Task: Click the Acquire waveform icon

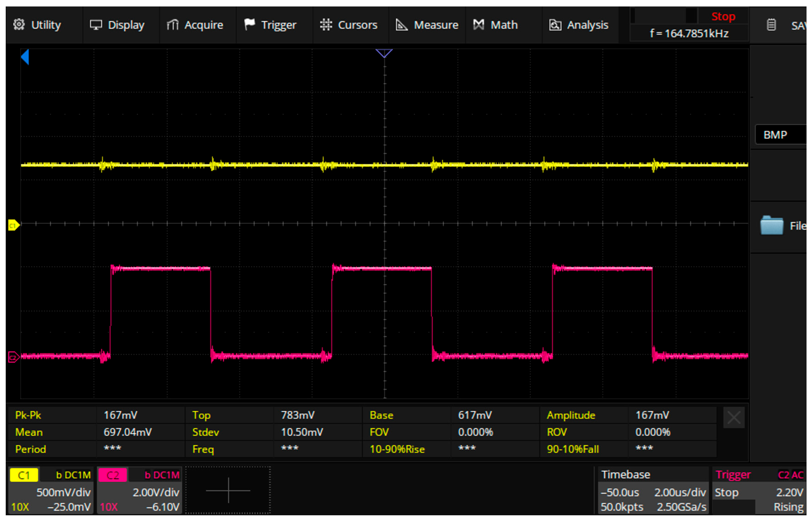Action: (x=172, y=25)
